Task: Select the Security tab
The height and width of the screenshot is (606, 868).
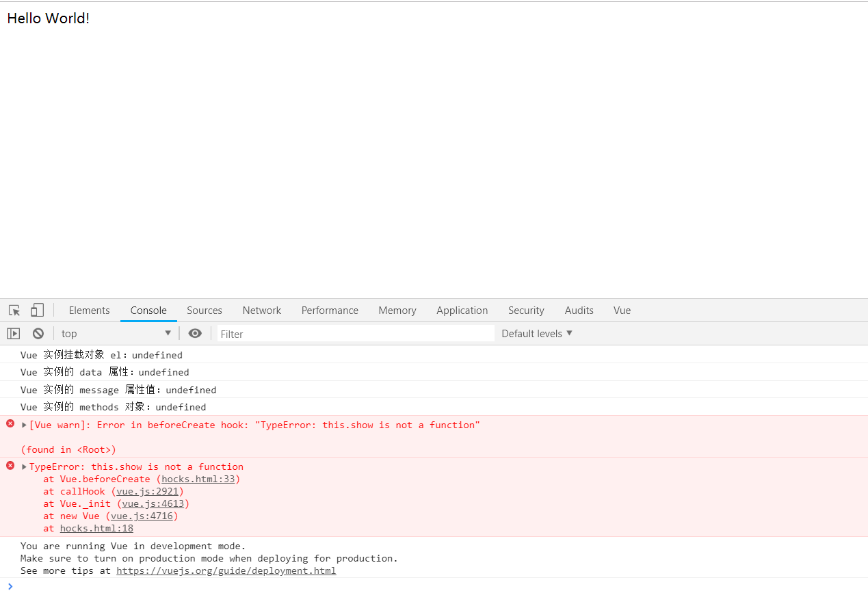Action: [x=526, y=311]
